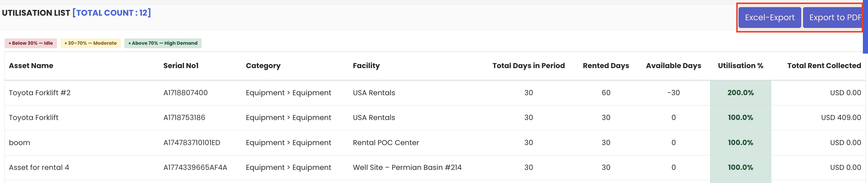
Task: Open the Toyota Forklift #2 row
Action: (40, 93)
